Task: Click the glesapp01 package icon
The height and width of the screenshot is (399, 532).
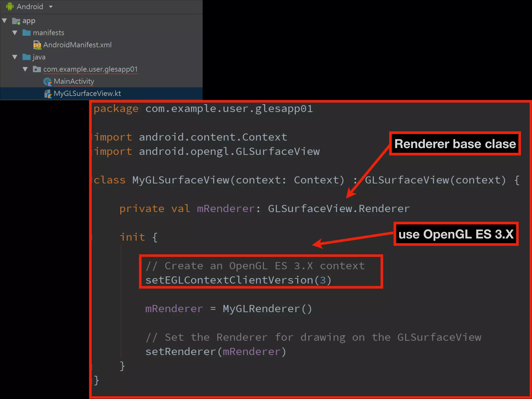Action: [x=37, y=69]
